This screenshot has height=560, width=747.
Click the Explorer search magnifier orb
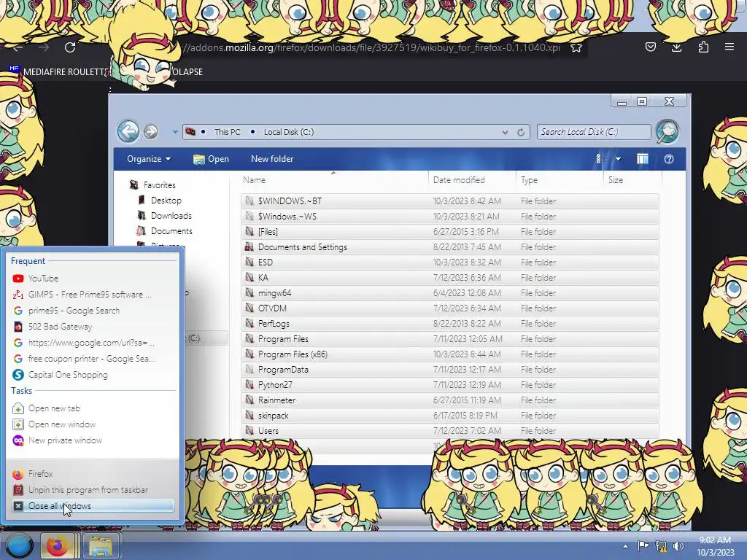pos(667,131)
